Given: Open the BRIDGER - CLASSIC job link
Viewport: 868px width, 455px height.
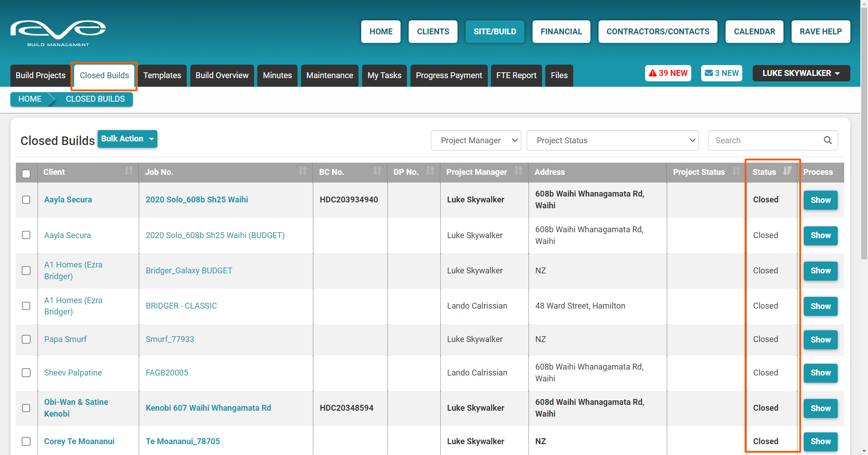Looking at the screenshot, I should coord(181,306).
